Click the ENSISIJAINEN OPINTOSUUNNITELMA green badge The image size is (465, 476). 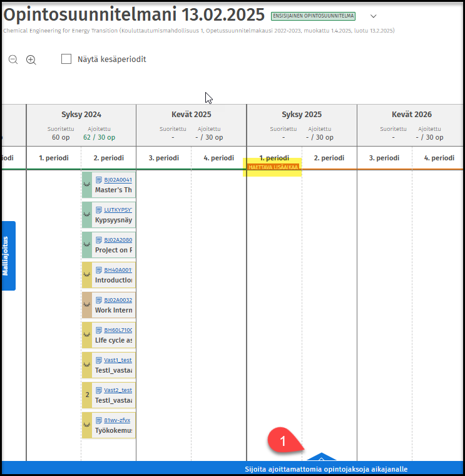click(314, 16)
